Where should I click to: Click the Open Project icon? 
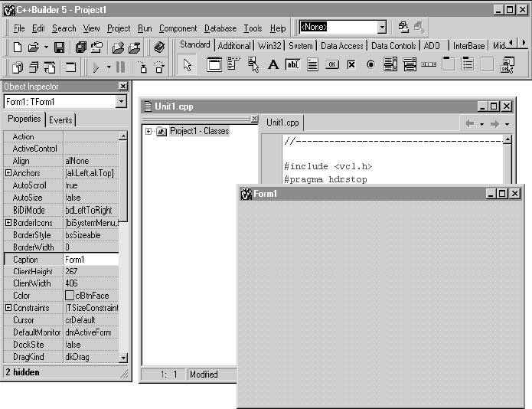96,47
